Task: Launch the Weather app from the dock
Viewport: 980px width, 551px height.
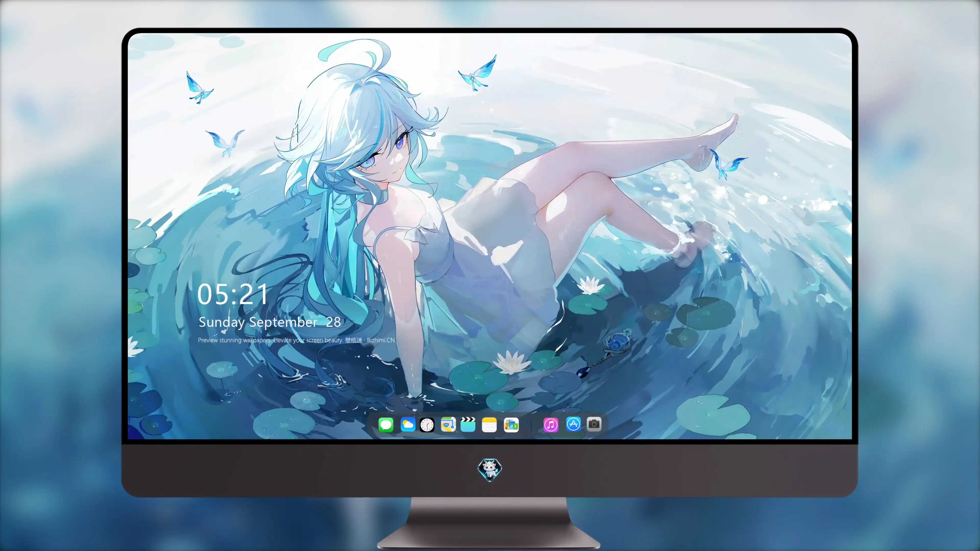Action: [408, 424]
